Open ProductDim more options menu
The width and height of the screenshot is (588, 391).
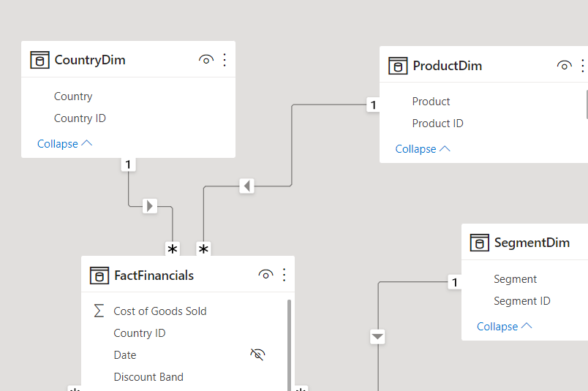coord(583,66)
